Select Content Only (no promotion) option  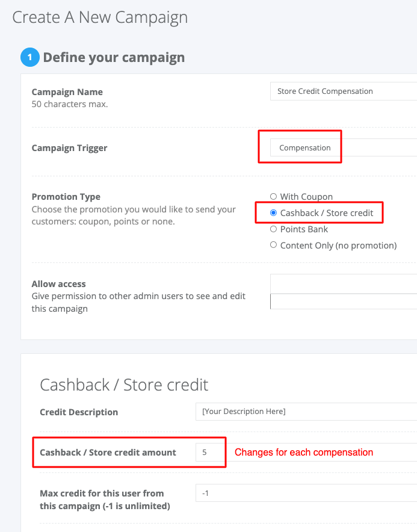pyautogui.click(x=273, y=245)
